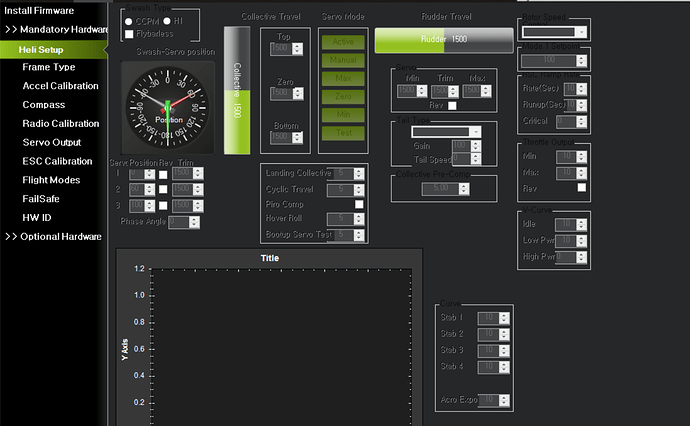690x426 pixels.
Task: Click the Test servo mode button
Action: pos(343,133)
